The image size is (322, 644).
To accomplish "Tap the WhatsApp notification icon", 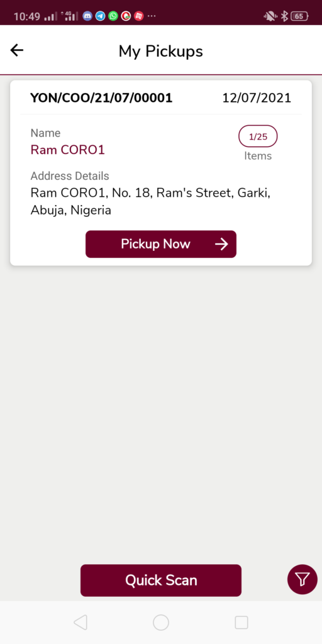I will 113,16.
